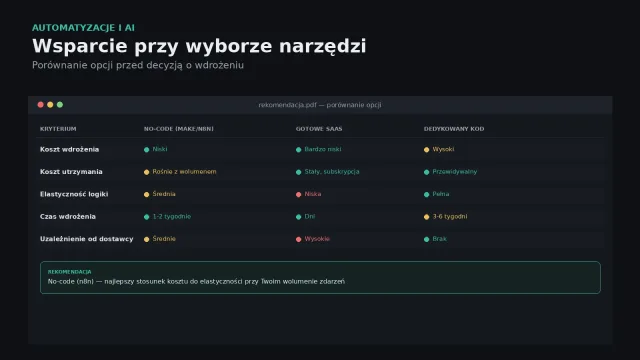Click the REKOMENDACJA label in the green box
Screen dimensions: 640x360
tap(69, 272)
